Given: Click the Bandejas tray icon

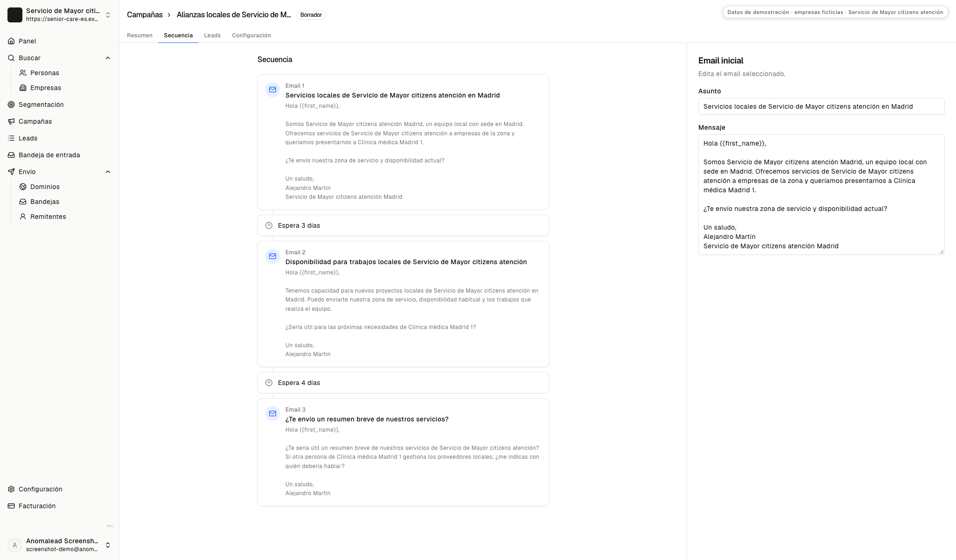Looking at the screenshot, I should tap(23, 202).
